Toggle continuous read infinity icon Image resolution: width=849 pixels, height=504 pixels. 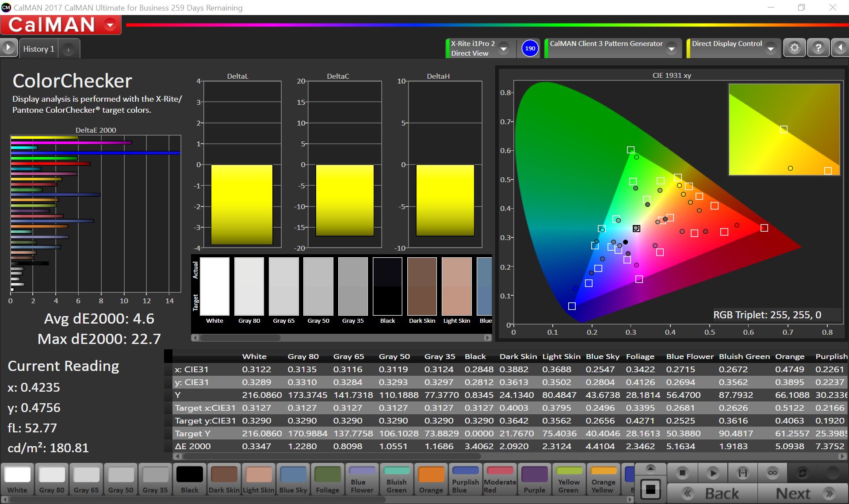773,473
